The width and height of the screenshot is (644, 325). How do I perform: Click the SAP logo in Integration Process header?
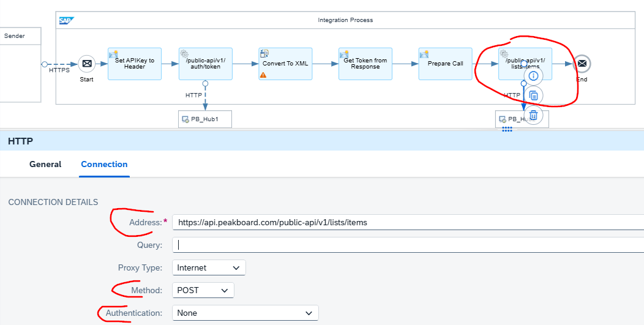coord(65,20)
